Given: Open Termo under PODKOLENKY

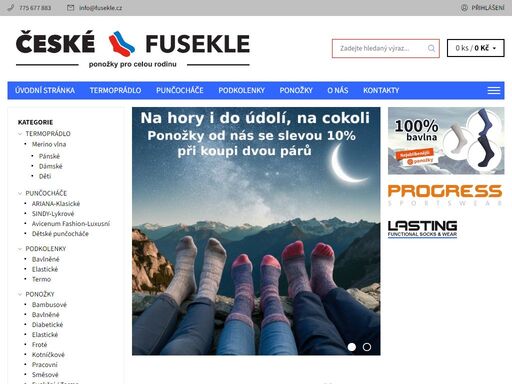Looking at the screenshot, I should 41,279.
